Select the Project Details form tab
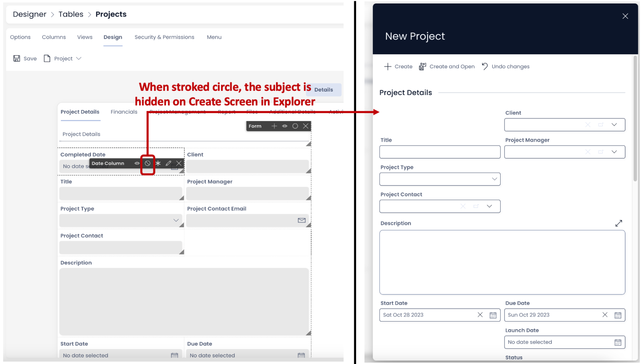This screenshot has width=644, height=364. (80, 112)
